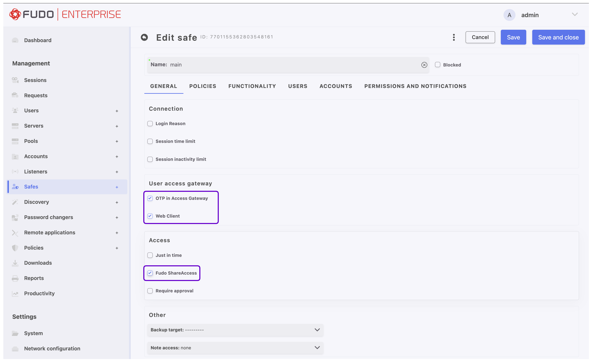Viewport: 592px width, 364px height.
Task: Open the Reports section
Action: pyautogui.click(x=34, y=278)
